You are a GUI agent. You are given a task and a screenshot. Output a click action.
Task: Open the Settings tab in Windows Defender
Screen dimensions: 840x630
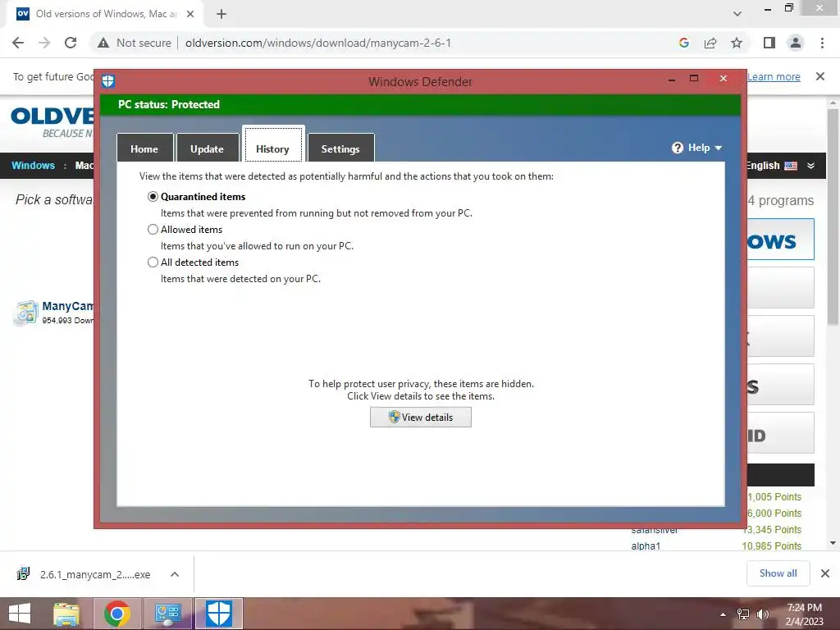click(x=340, y=148)
